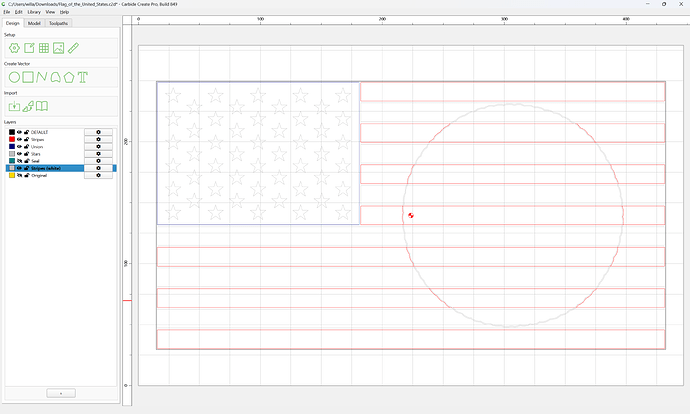The height and width of the screenshot is (414, 690).
Task: Click the red Stripes layer color swatch
Action: (12, 139)
